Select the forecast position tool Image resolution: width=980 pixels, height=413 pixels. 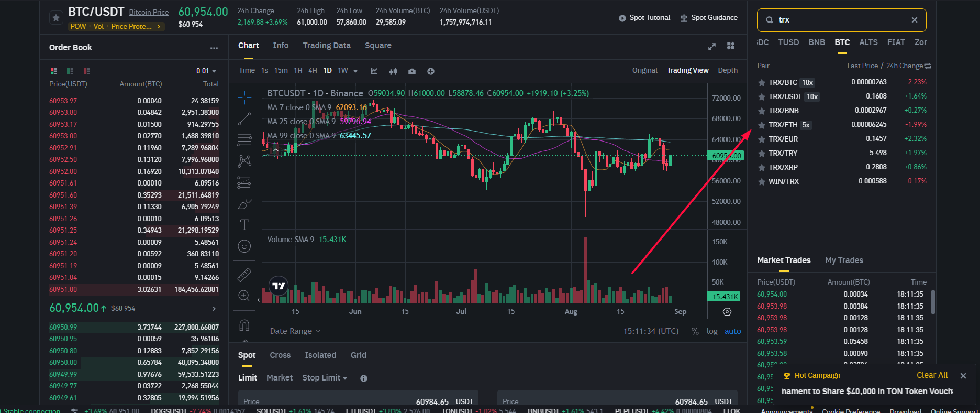pyautogui.click(x=244, y=182)
